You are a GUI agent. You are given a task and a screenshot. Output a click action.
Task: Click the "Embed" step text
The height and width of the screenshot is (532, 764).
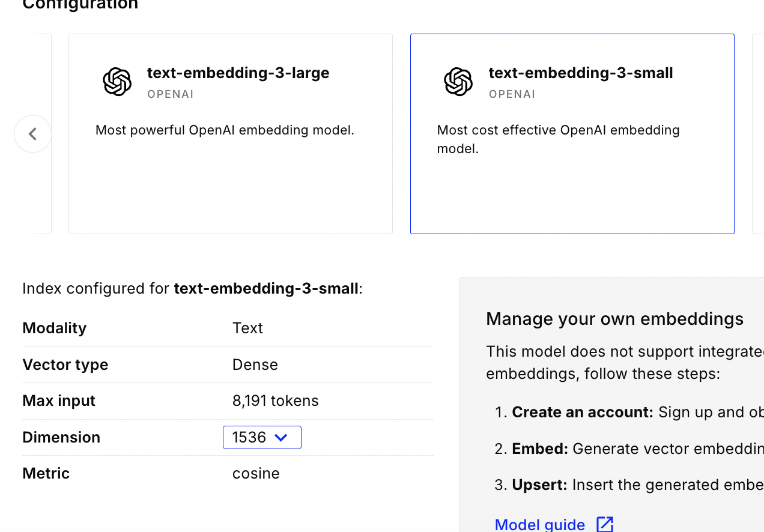(x=539, y=449)
